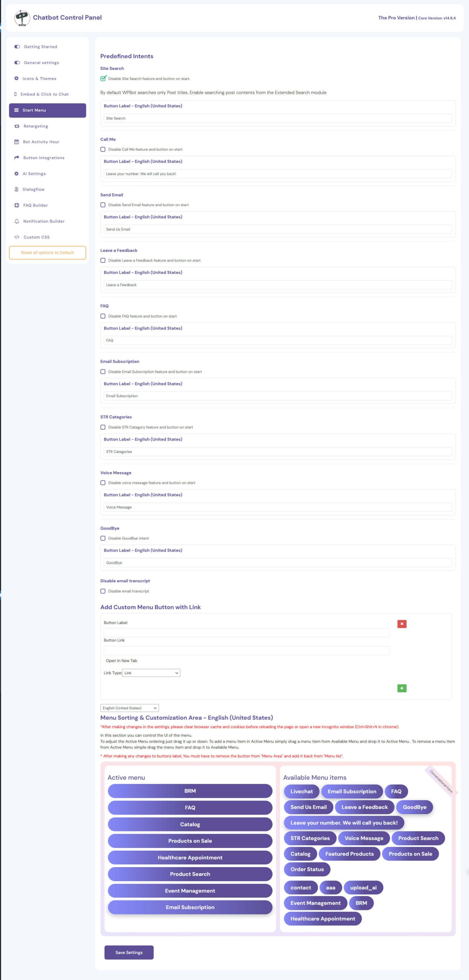Click STR Categories button label field

278,452
